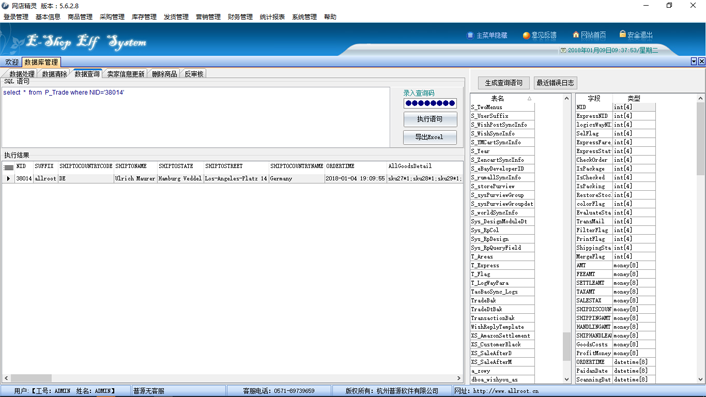The height and width of the screenshot is (397, 706).
Task: Close the 数据库管理 tab panel with the X icon
Action: click(x=701, y=61)
